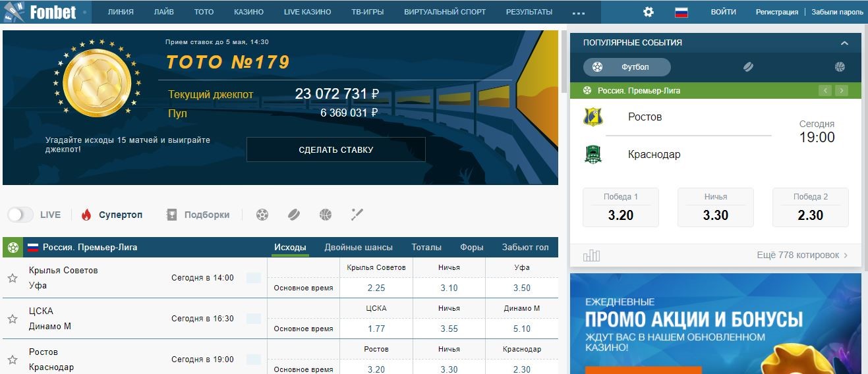Open Регистрация link

pyautogui.click(x=777, y=12)
